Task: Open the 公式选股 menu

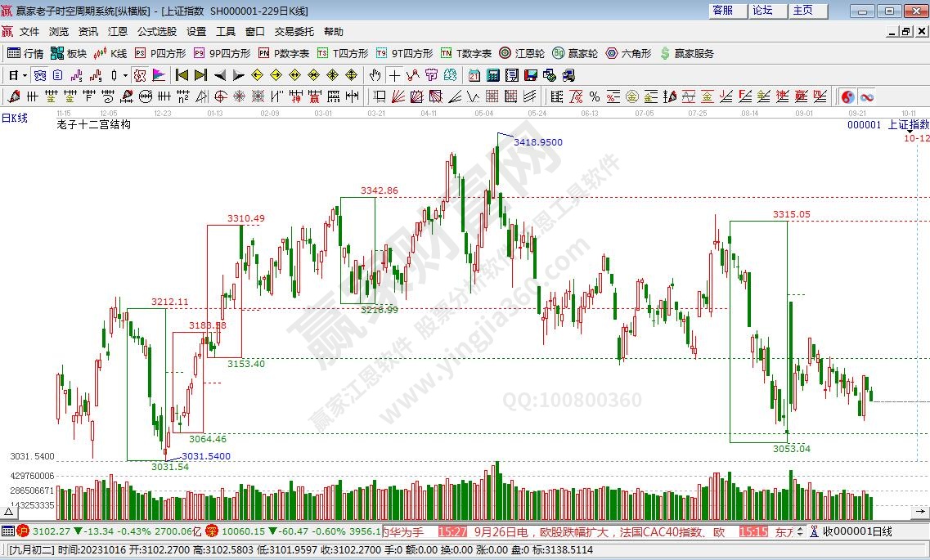Action: [x=156, y=32]
